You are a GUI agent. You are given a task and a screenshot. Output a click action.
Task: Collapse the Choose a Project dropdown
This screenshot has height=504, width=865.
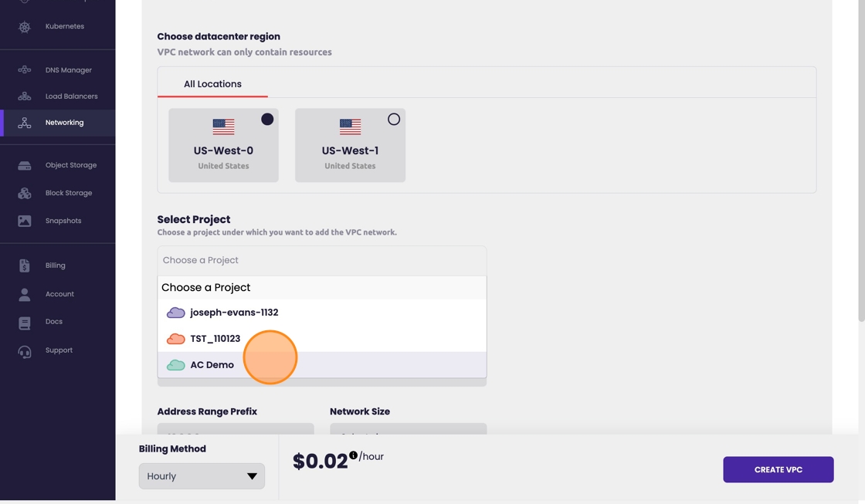tap(321, 260)
